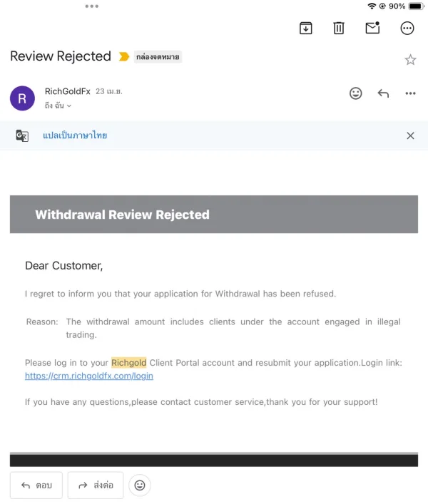This screenshot has height=504, width=428.
Task: Mark the email as unread
Action: point(372,28)
